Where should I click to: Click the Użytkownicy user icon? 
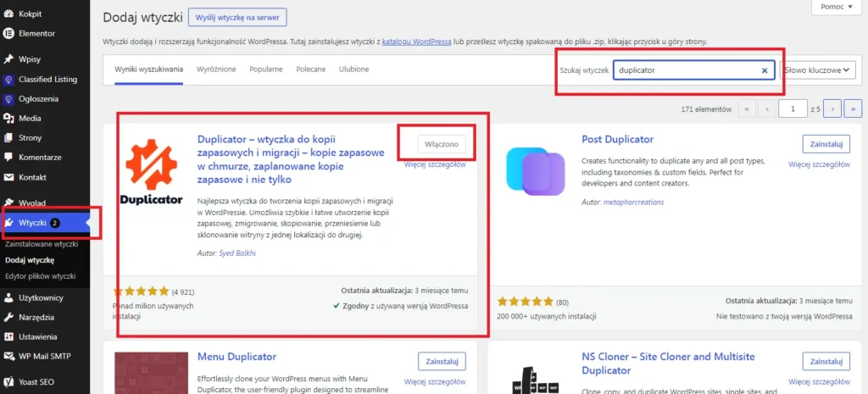[x=8, y=297]
